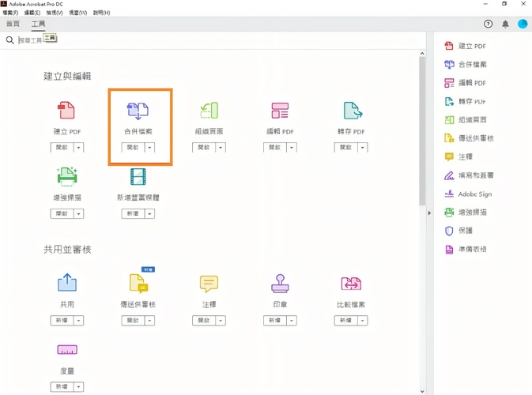Open the 檢視(V) menu
Viewport: 532px width, 395px height.
[55, 13]
